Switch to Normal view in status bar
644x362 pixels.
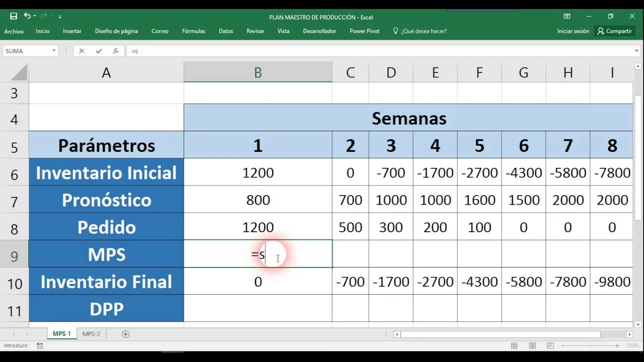coord(514,345)
